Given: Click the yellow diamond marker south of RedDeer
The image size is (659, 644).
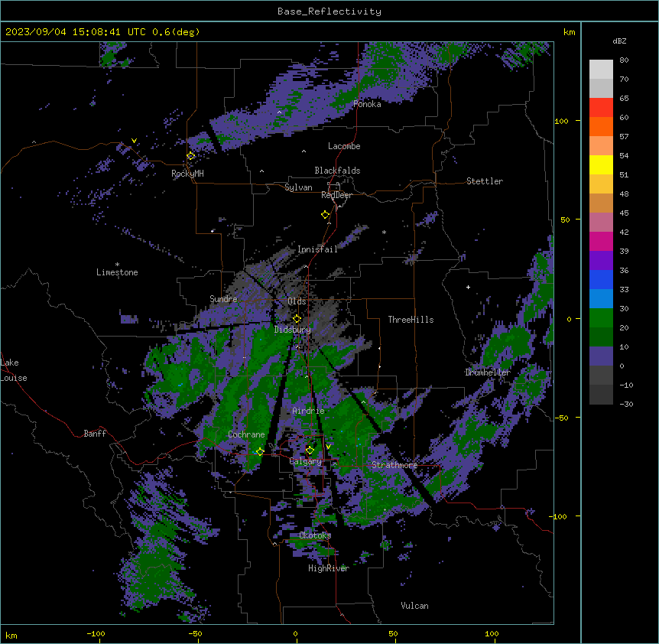Looking at the screenshot, I should point(326,215).
